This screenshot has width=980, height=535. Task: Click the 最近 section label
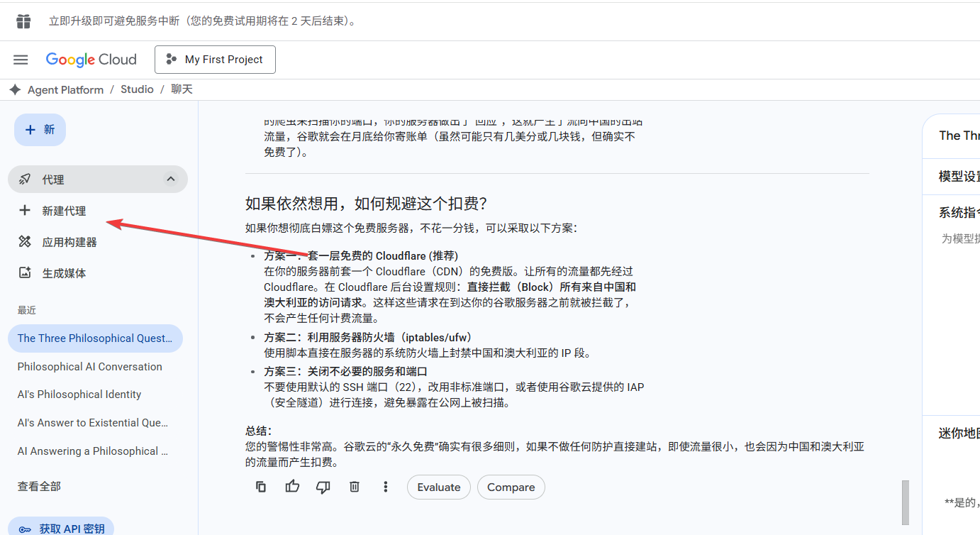point(27,310)
